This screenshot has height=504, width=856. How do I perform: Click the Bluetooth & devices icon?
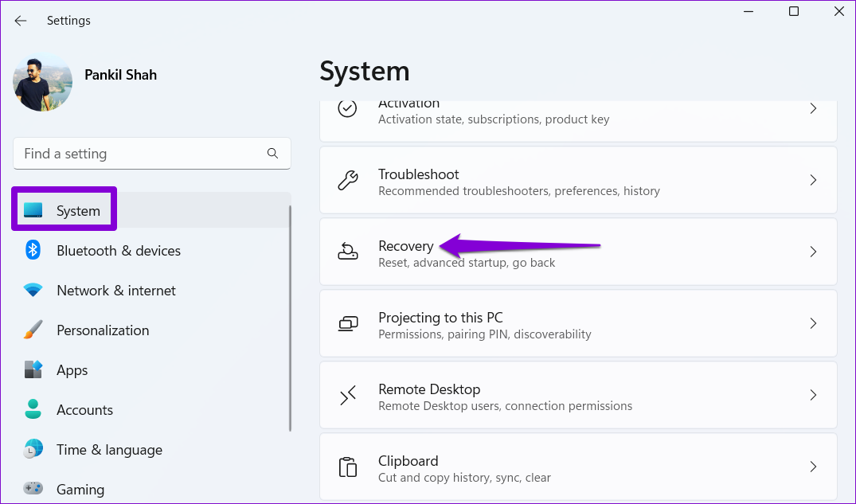coord(33,251)
